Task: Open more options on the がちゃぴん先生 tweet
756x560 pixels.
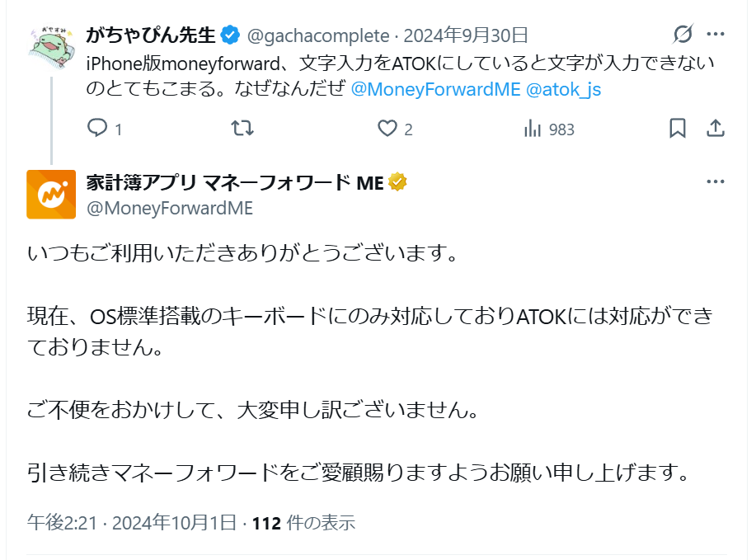Action: tap(716, 35)
